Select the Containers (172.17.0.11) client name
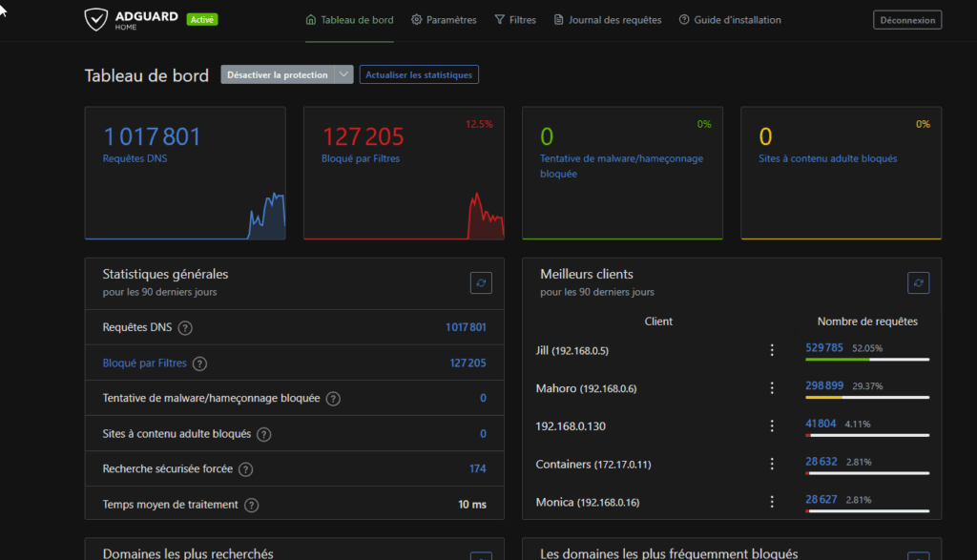The height and width of the screenshot is (560, 977). 593,464
